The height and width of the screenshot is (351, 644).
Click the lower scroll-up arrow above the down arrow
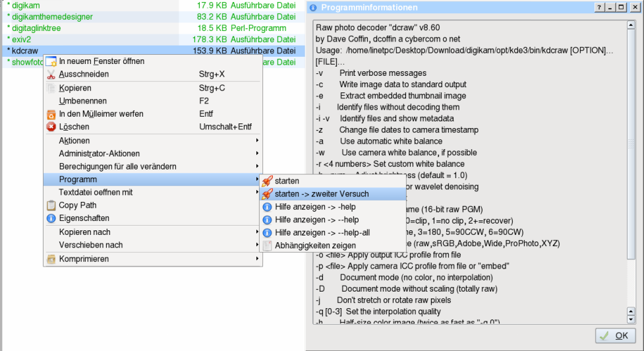[631, 311]
